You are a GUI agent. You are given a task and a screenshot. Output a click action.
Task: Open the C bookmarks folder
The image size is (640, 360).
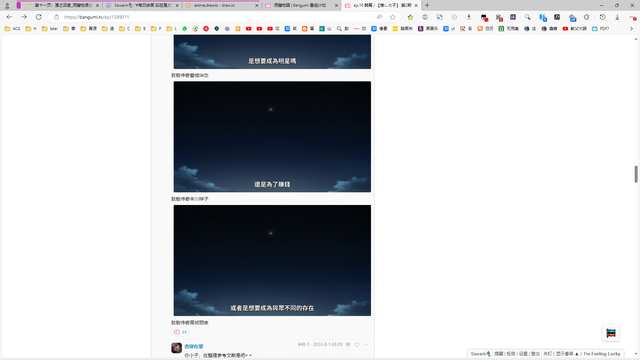[124, 29]
